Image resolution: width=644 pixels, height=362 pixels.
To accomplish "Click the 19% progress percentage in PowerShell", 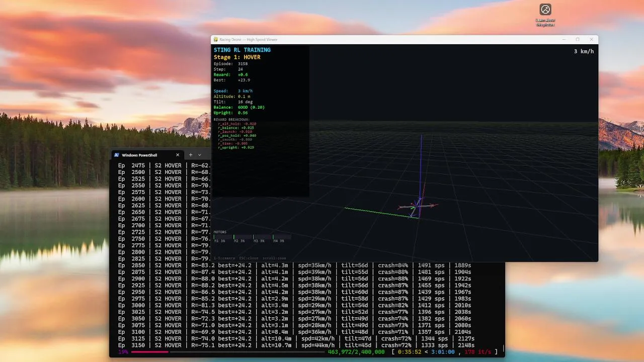I will tap(123, 352).
